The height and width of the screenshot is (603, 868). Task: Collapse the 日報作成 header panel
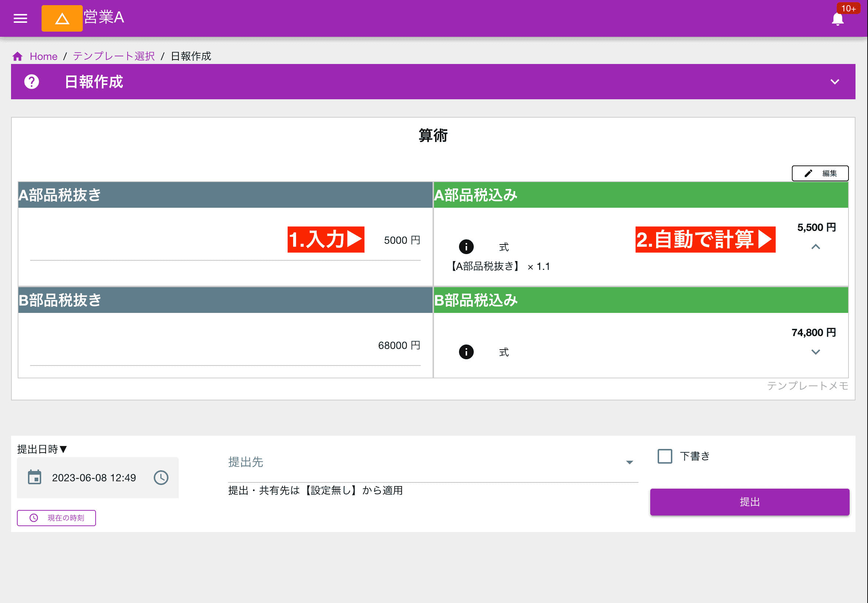point(835,82)
